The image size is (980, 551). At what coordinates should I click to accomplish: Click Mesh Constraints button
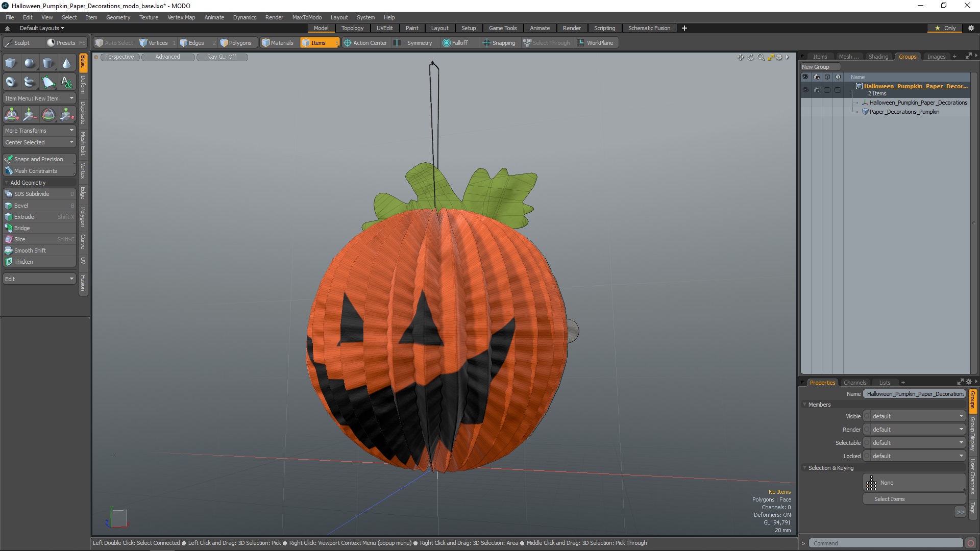[39, 171]
